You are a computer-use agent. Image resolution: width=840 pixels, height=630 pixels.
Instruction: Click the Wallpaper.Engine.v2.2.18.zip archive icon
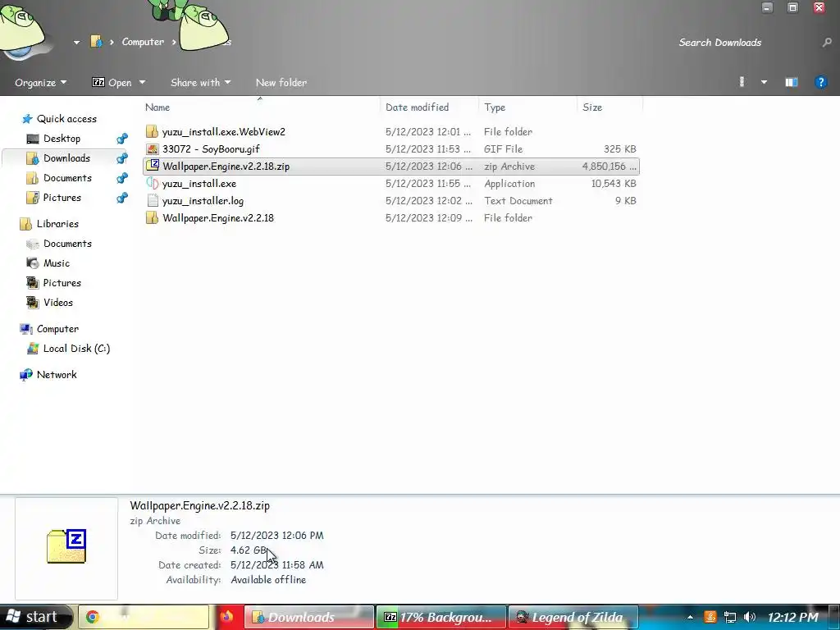coord(152,166)
